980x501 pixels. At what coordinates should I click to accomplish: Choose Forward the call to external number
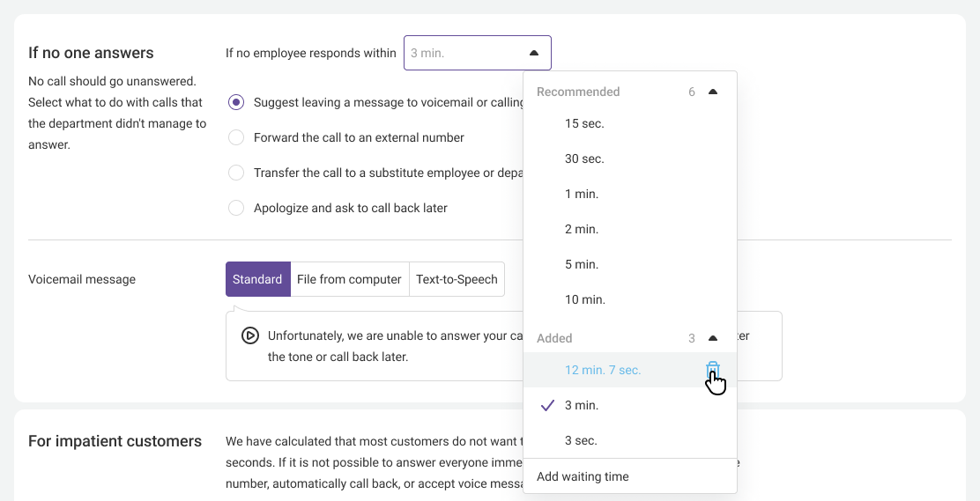[x=236, y=137]
